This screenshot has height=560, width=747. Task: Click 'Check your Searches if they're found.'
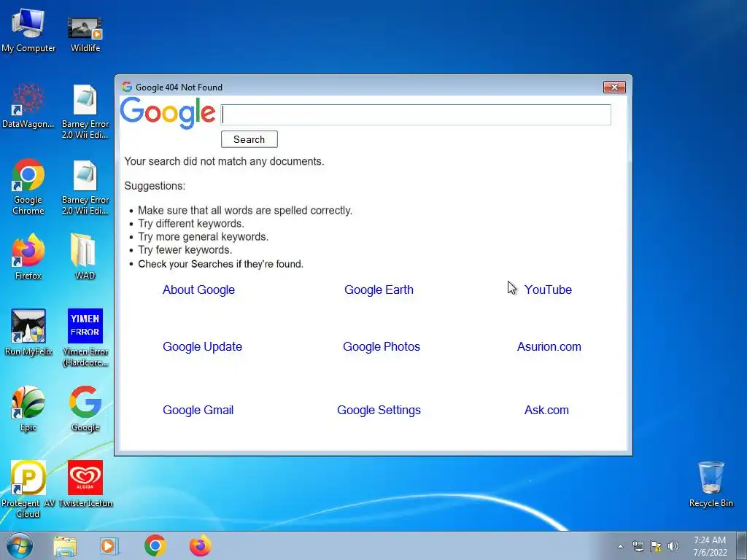[220, 264]
